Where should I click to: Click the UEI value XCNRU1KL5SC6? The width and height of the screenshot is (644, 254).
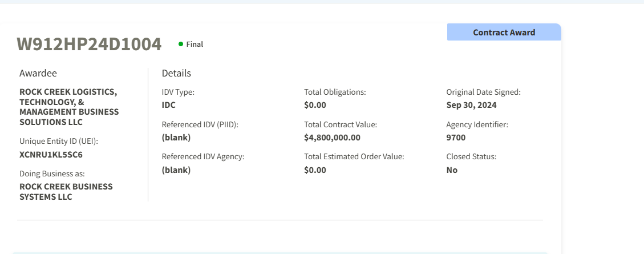tap(51, 154)
